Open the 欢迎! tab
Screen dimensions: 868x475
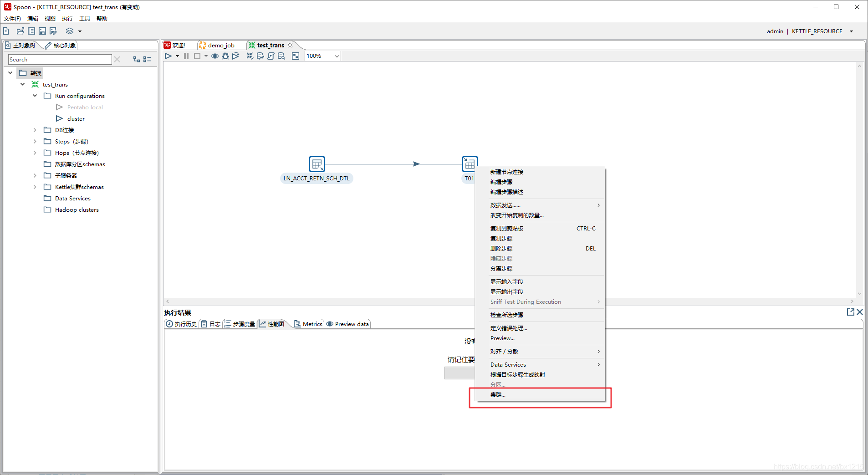coord(179,45)
